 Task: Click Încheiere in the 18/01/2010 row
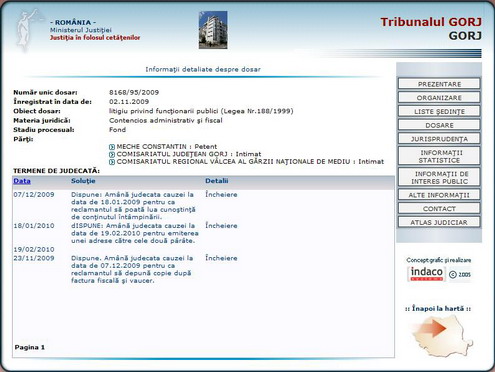221,226
